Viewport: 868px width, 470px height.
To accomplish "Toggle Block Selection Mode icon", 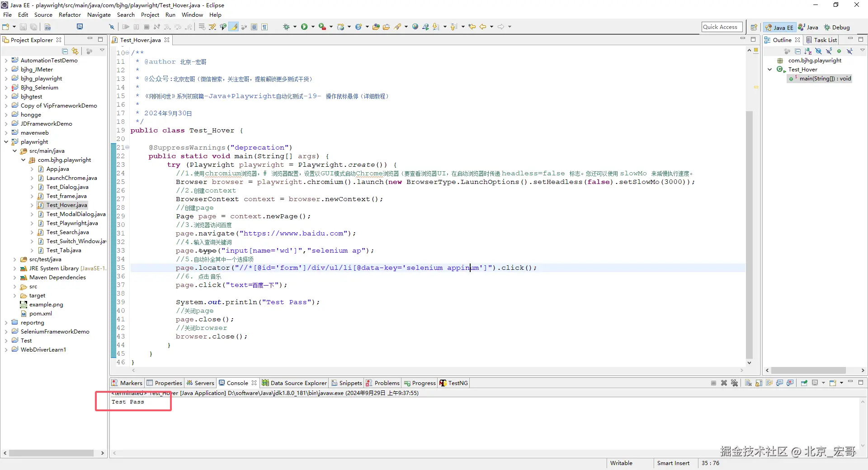I will coord(254,27).
